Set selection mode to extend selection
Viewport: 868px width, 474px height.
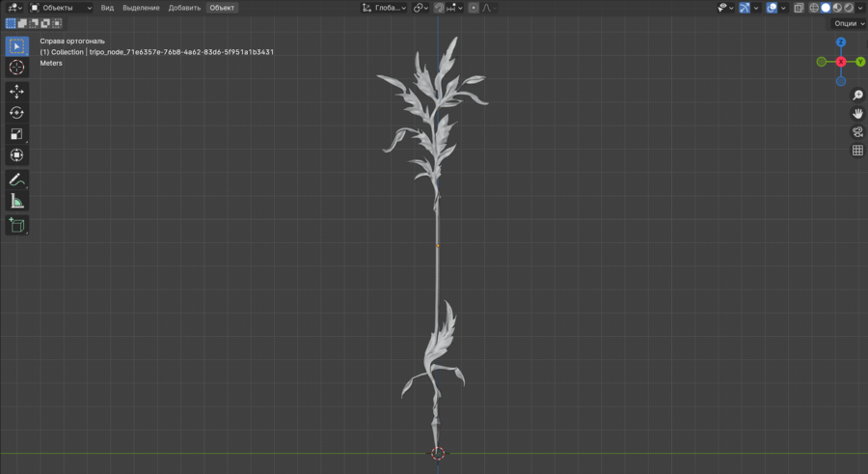pos(22,23)
